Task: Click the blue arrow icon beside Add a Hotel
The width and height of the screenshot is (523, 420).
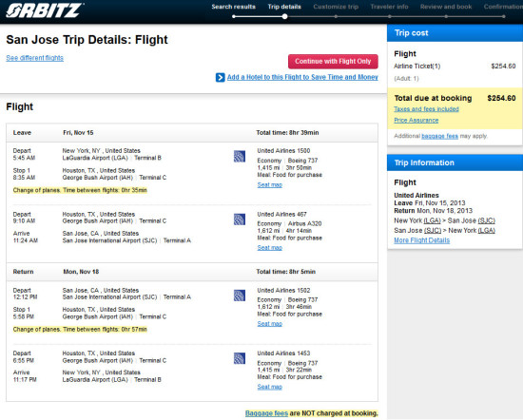Action: (221, 77)
